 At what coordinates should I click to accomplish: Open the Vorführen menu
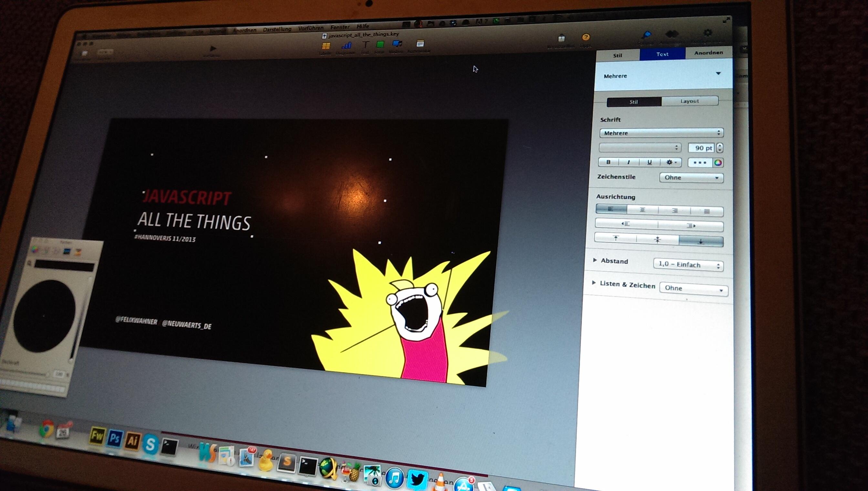pyautogui.click(x=311, y=28)
